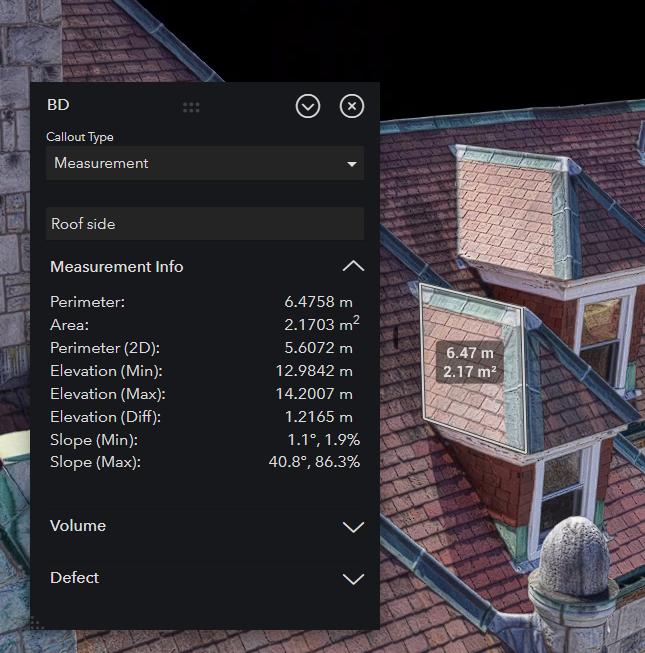645x653 pixels.
Task: Click the Callout Type dropdown arrow
Action: click(x=352, y=164)
